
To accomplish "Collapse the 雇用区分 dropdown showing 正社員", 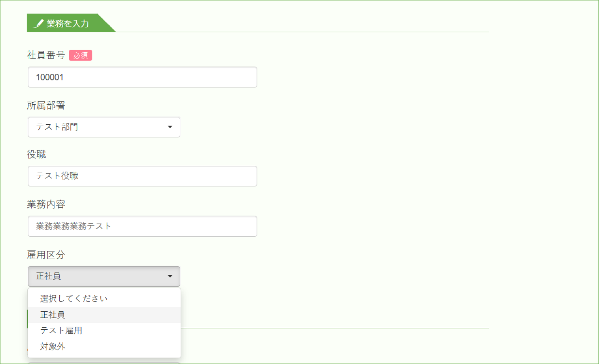I will click(104, 276).
